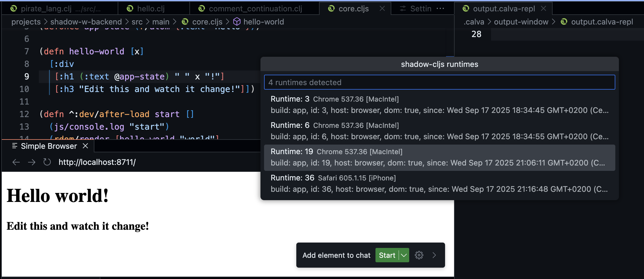Click the list icon beside Simple Browser title
This screenshot has width=644, height=279.
(14, 146)
